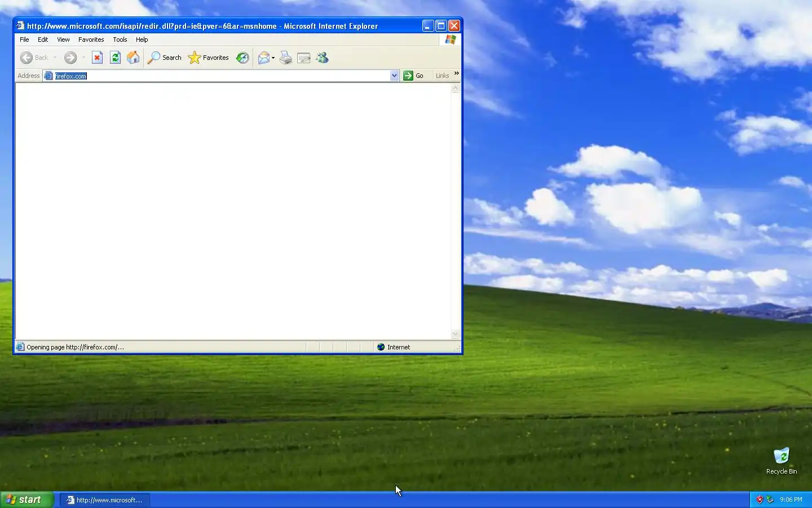The width and height of the screenshot is (812, 508).
Task: Click the Edit page toolbar icon
Action: click(304, 58)
